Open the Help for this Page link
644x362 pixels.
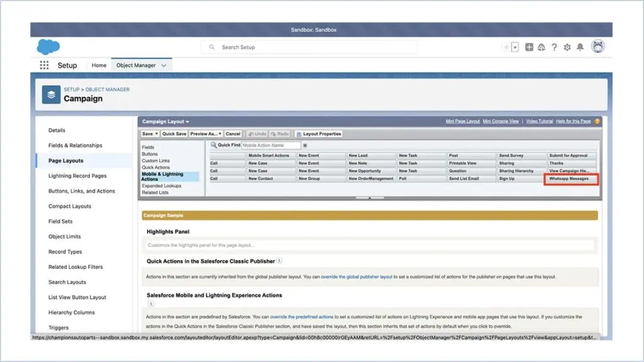573,122
